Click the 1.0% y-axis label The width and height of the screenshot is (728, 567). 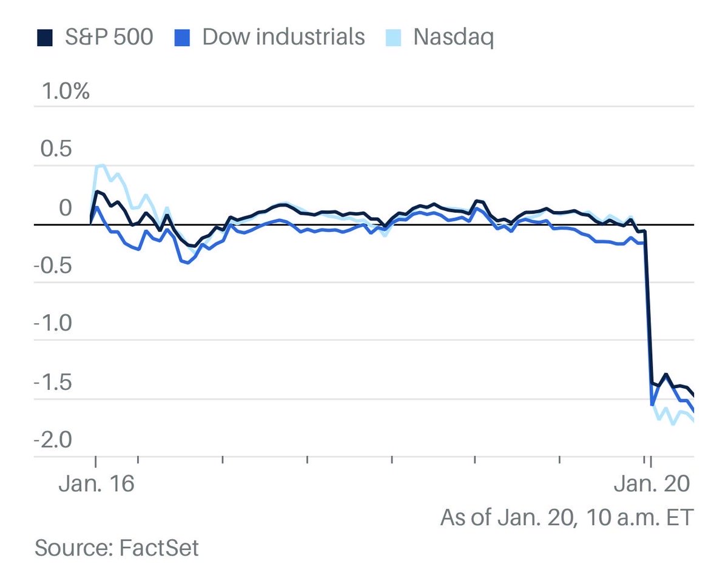click(x=63, y=92)
